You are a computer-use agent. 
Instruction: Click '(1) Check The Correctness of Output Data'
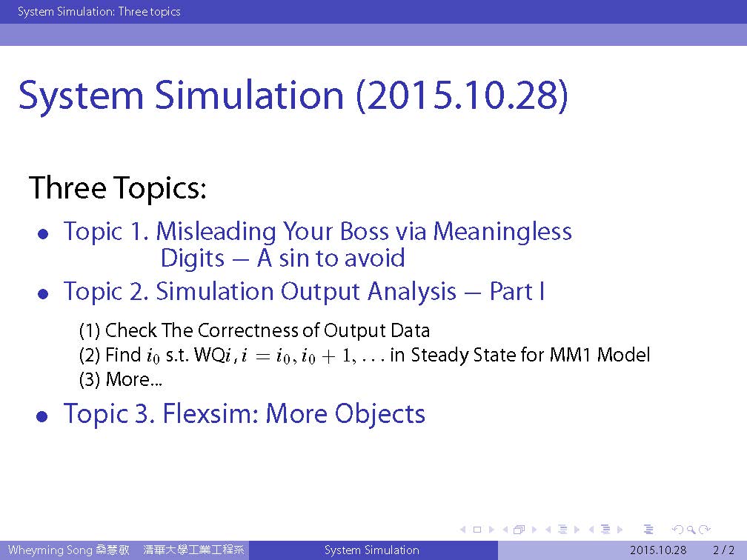tap(254, 330)
